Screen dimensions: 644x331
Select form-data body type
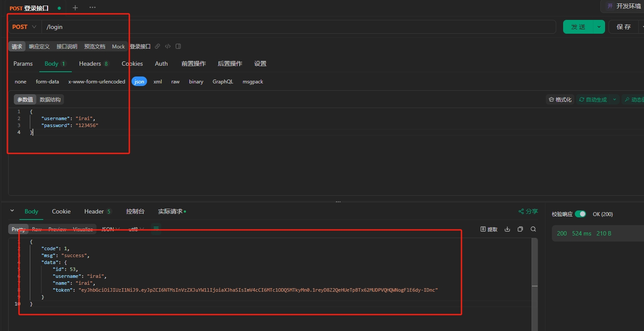(x=47, y=82)
